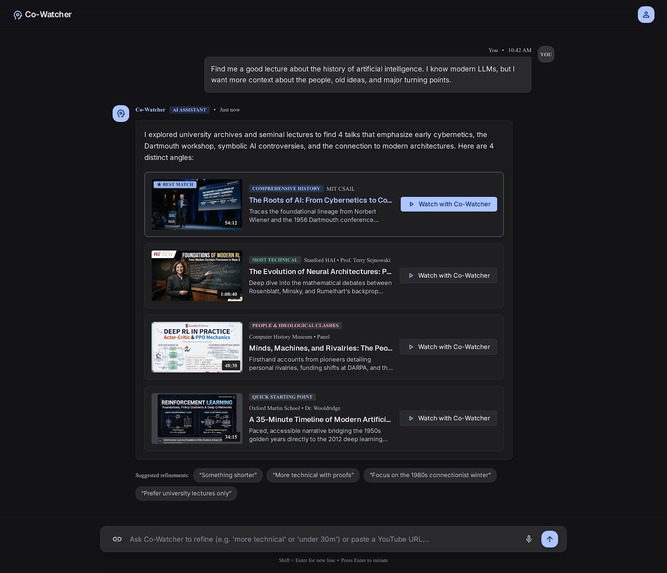Watch 'Minds, Machines, and Rivalries' with Co-Watcher
This screenshot has height=573, width=667.
click(448, 347)
